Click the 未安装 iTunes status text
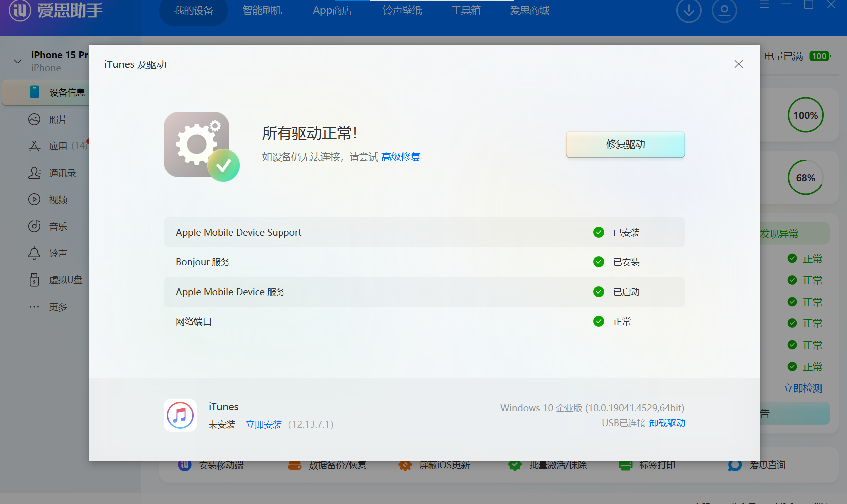This screenshot has height=504, width=847. [x=222, y=424]
